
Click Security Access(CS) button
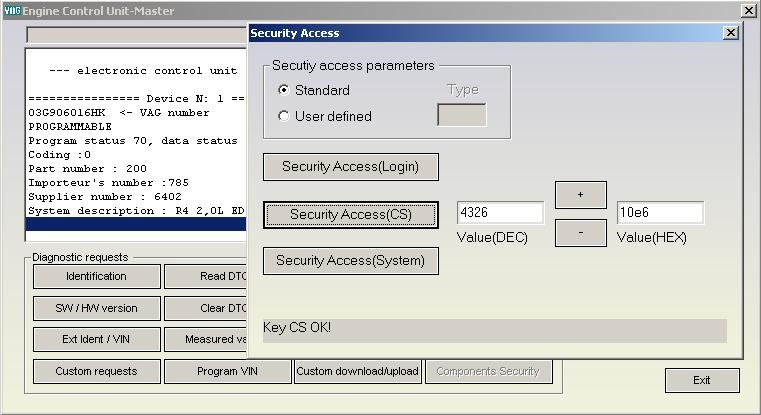tap(350, 215)
